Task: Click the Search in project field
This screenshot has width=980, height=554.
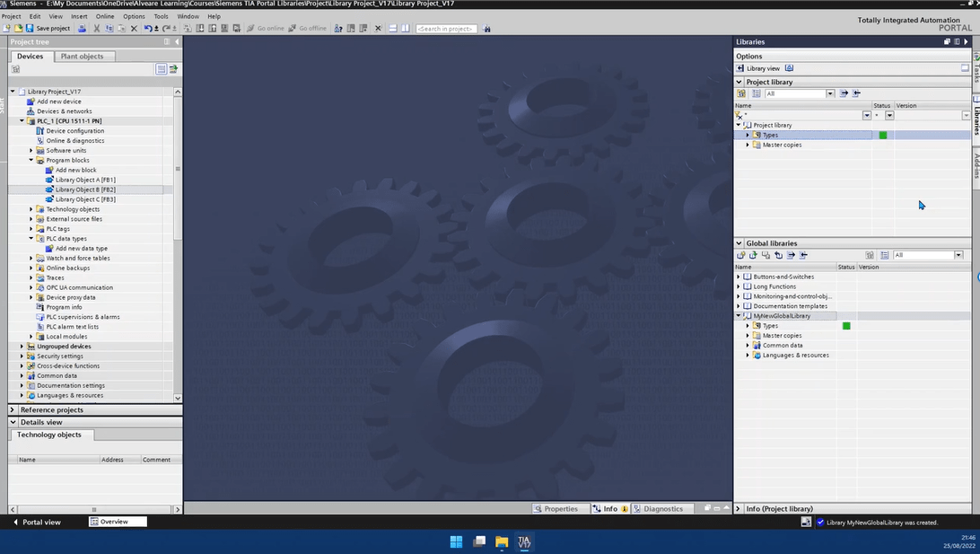Action: (x=446, y=29)
